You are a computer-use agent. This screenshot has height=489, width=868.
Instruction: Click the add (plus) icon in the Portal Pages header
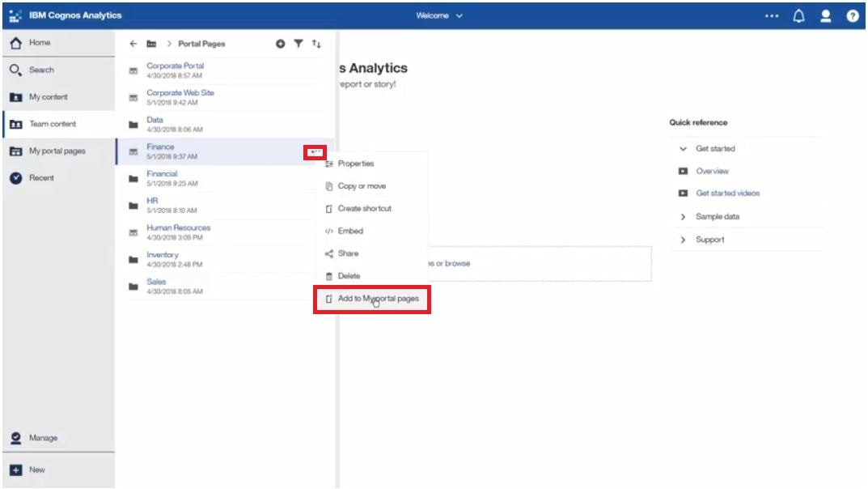[281, 44]
